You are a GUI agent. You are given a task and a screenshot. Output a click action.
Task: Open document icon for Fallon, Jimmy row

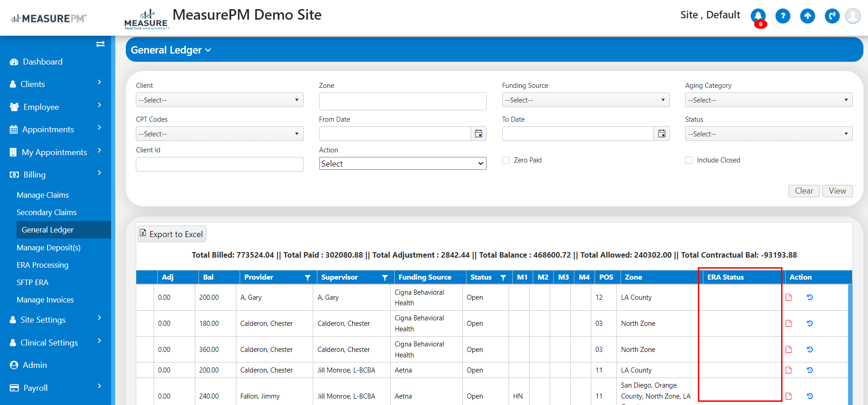(789, 396)
